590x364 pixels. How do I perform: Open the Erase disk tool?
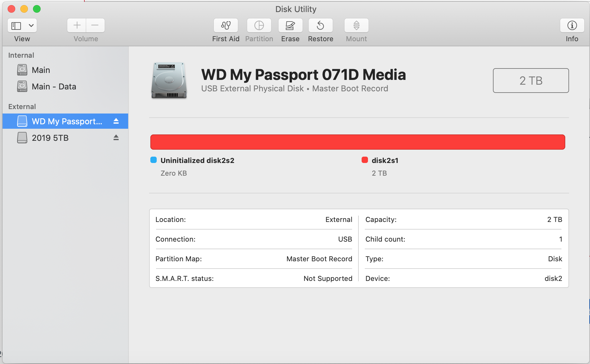(290, 25)
